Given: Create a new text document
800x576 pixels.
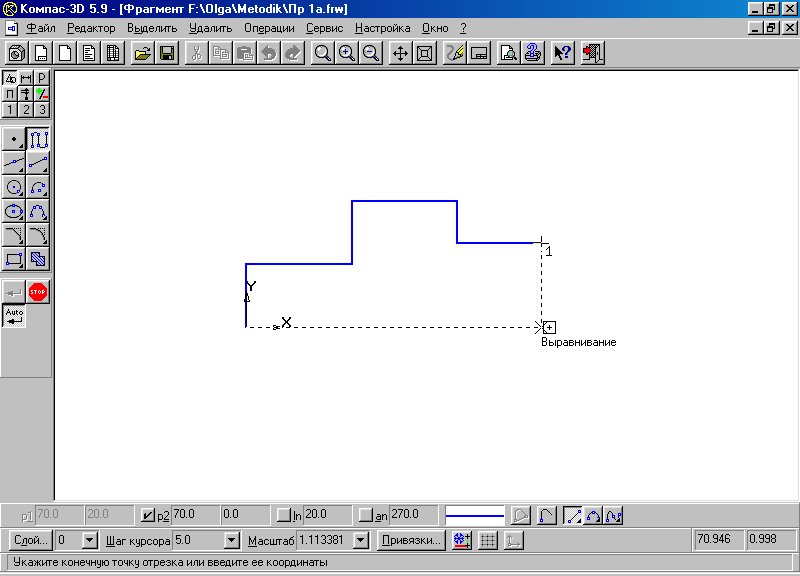Looking at the screenshot, I should (x=89, y=53).
